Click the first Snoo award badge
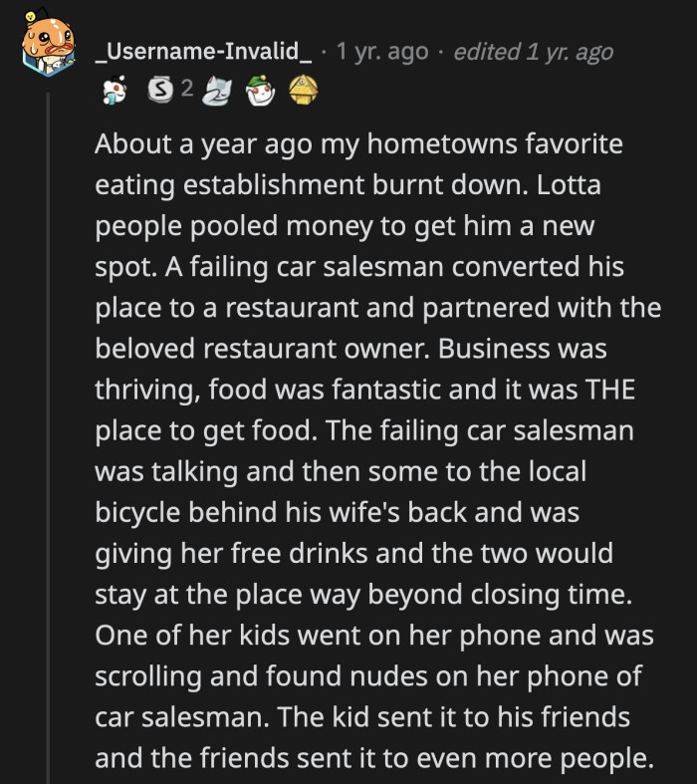697x784 pixels. coord(116,94)
